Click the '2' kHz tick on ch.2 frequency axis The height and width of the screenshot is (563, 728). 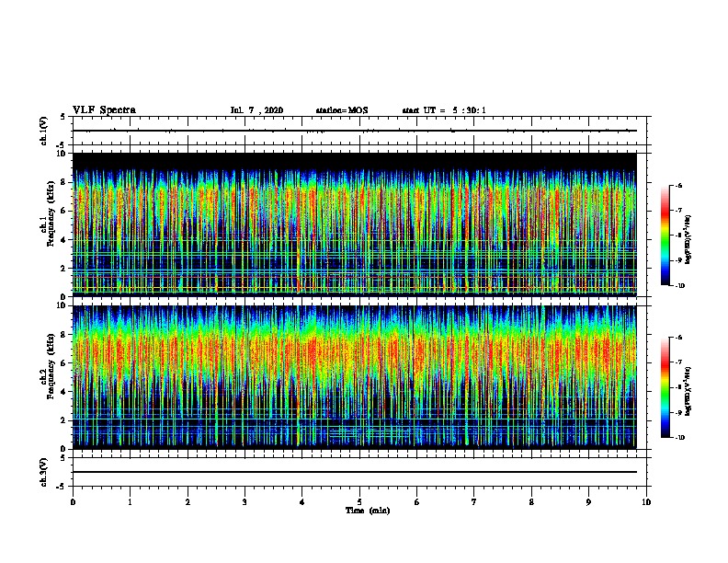pyautogui.click(x=63, y=420)
